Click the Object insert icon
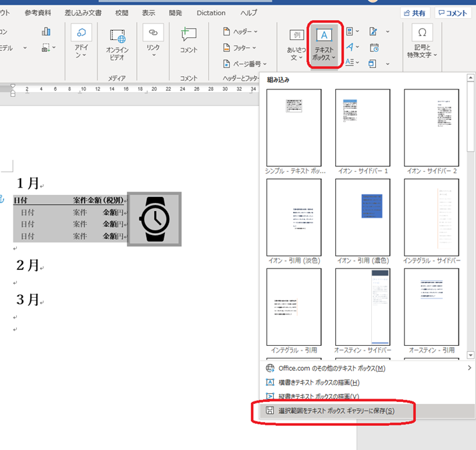Image resolution: width=476 pixels, height=450 pixels. click(x=372, y=63)
